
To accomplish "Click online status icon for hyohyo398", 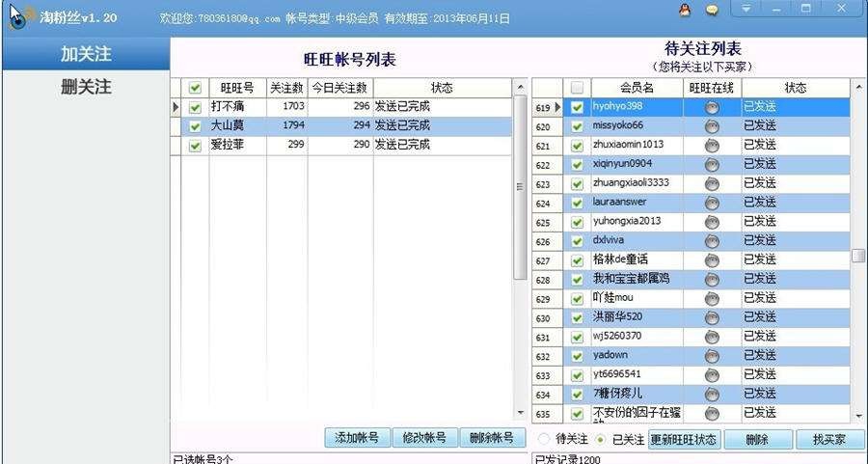I will click(712, 107).
